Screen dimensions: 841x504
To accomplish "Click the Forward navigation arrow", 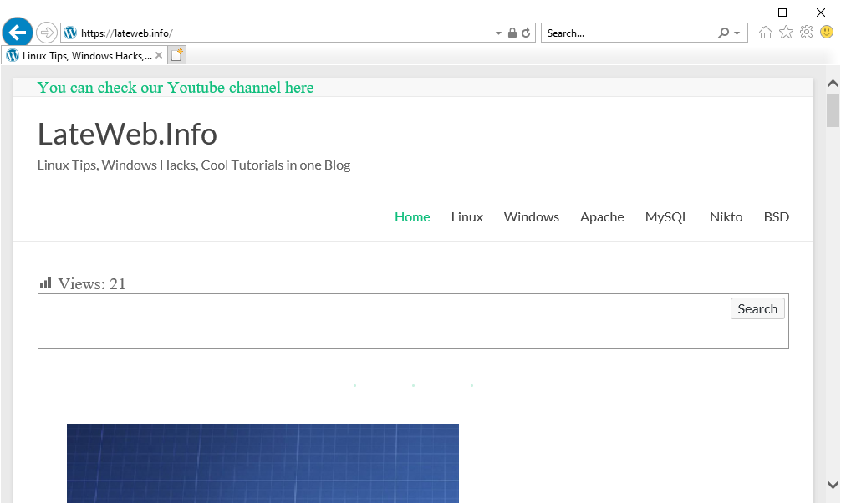I will [x=47, y=33].
